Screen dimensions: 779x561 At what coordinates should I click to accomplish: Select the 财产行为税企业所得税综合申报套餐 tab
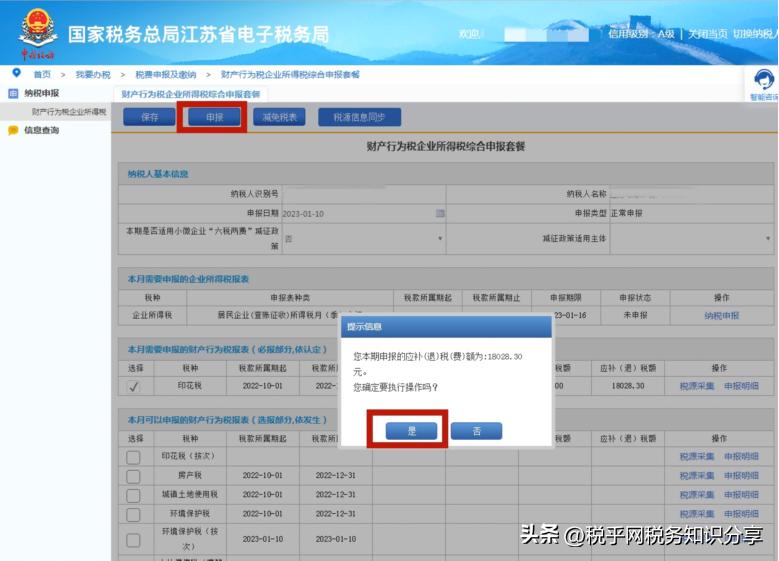190,94
